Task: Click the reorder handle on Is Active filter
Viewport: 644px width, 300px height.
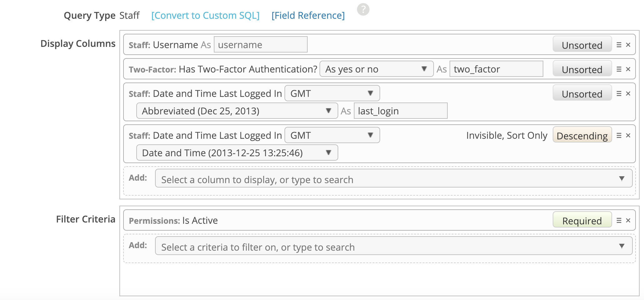Action: [x=618, y=220]
